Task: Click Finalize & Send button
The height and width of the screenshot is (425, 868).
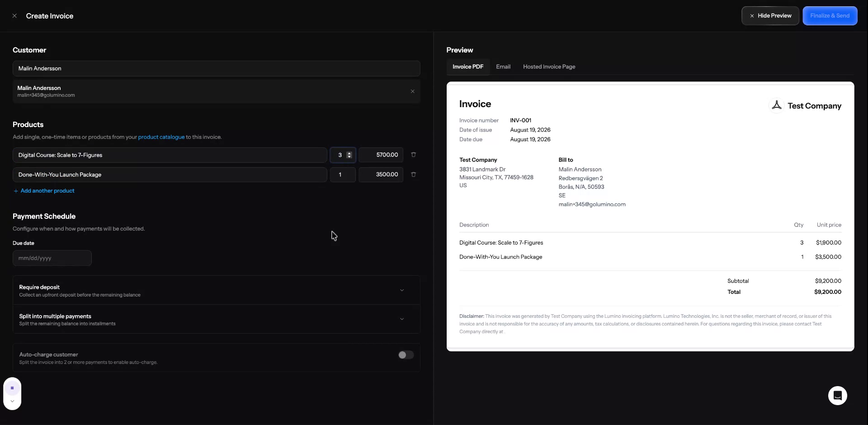Action: click(830, 16)
